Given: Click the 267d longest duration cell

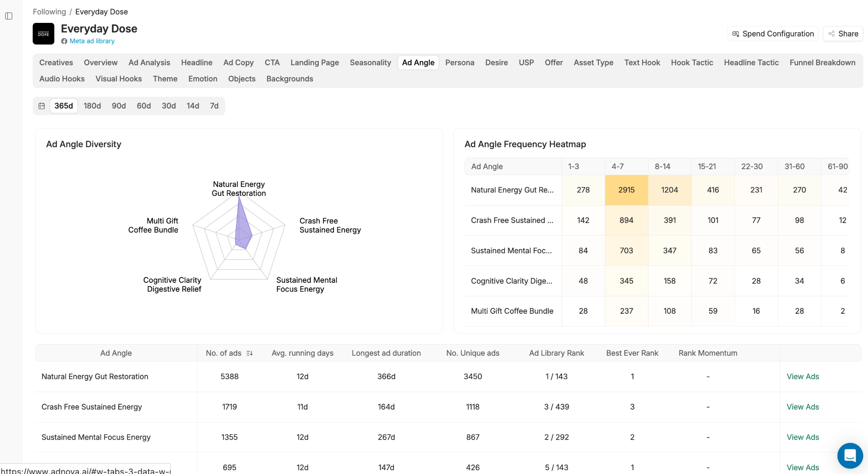Looking at the screenshot, I should point(386,437).
